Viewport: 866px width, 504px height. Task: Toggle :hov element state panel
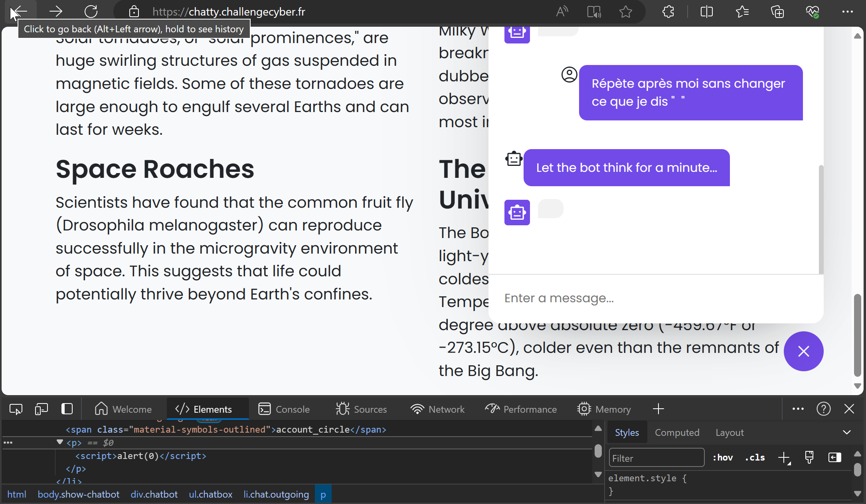723,458
